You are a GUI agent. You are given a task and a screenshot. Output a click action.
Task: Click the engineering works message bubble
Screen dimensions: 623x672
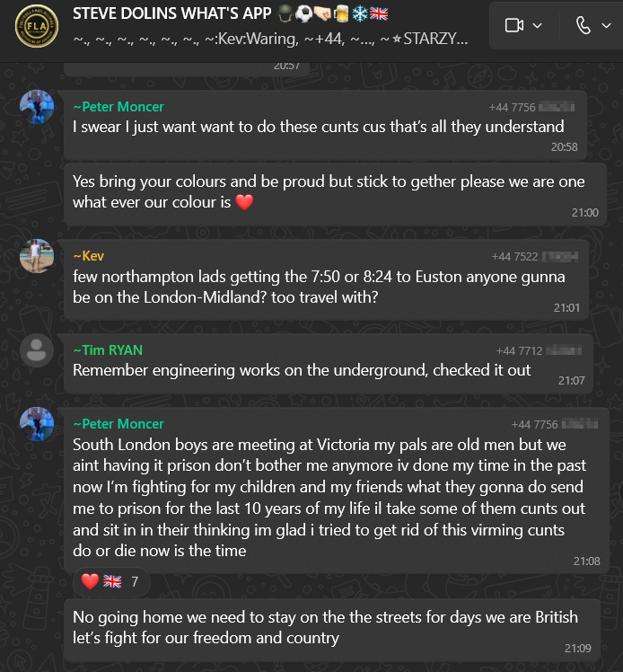302,369
